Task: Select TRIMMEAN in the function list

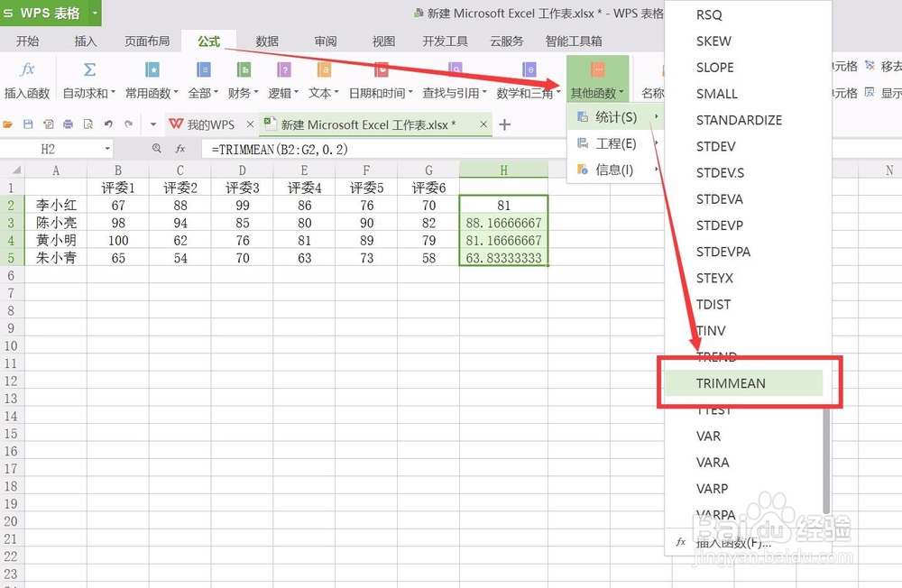Action: pos(744,383)
